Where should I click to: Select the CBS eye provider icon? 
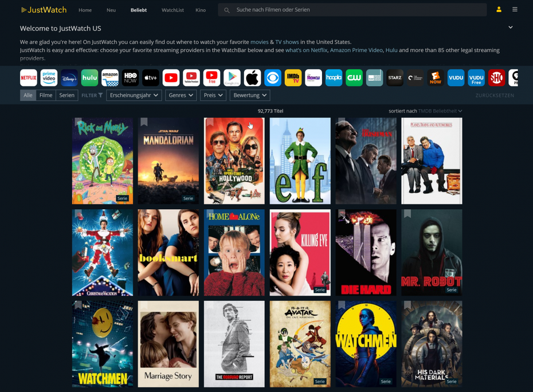[273, 78]
